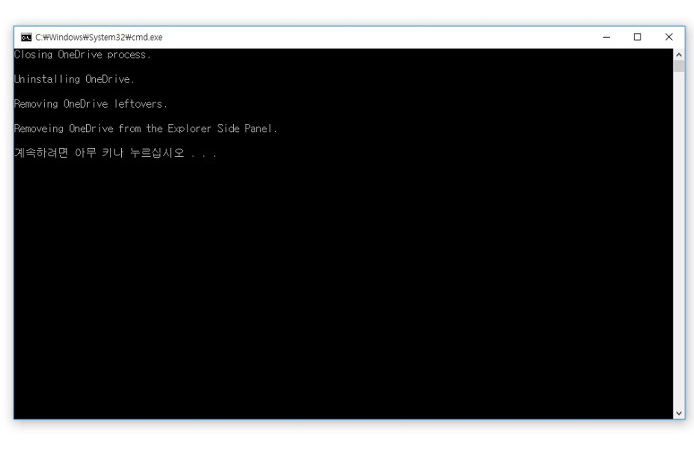Screen dimensions: 694x457
Task: Open the cmd.exe system menu icon
Action: pyautogui.click(x=26, y=37)
